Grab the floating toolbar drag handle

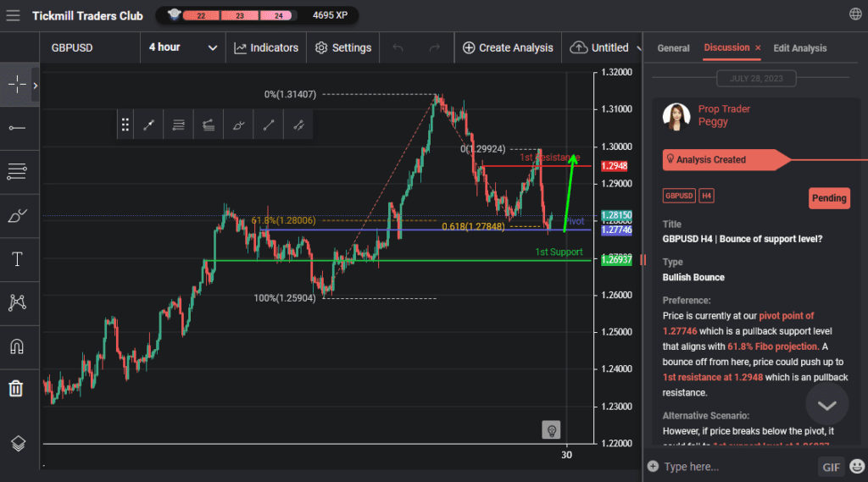tap(125, 125)
